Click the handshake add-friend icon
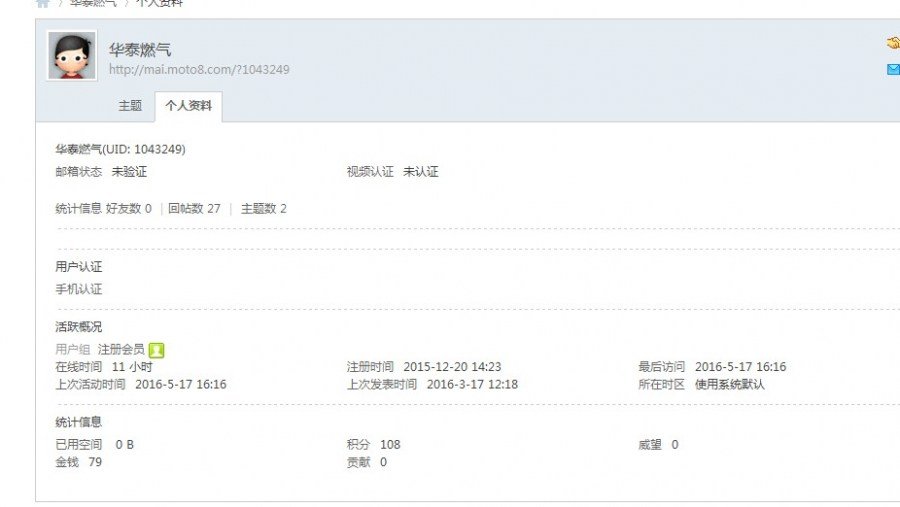Screen dimensions: 900x507 [892, 44]
